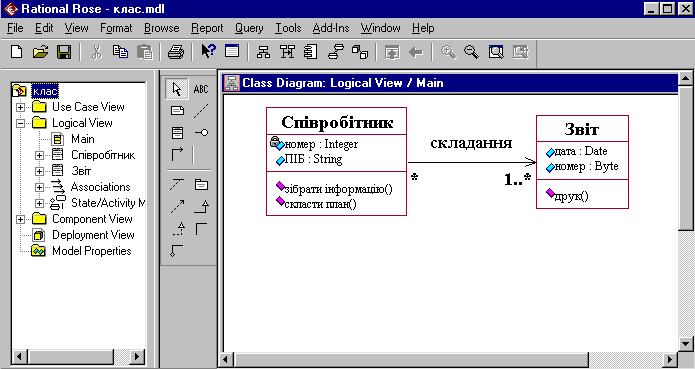Expand the State/Activity Model node
695x369 pixels.
(x=39, y=203)
